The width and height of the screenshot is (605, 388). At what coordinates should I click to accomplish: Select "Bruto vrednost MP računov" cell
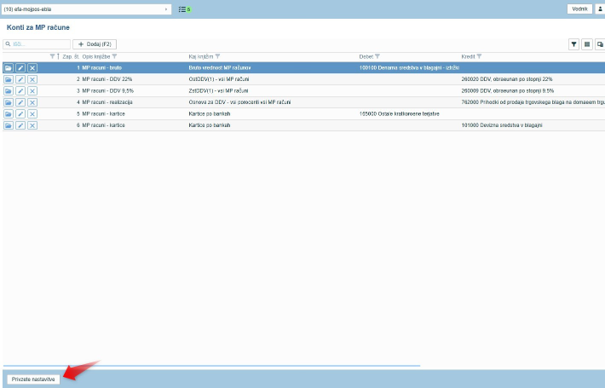pos(220,68)
